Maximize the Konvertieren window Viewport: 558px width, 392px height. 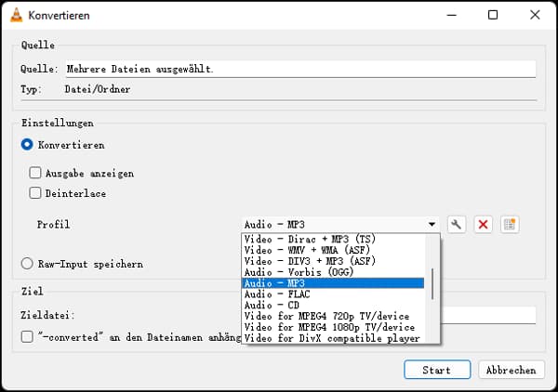[493, 15]
